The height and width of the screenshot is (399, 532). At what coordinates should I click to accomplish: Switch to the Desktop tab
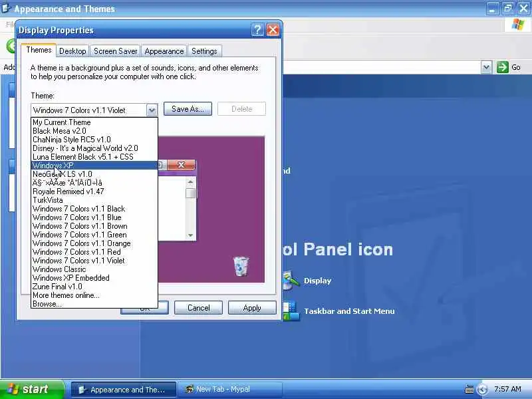pos(72,51)
